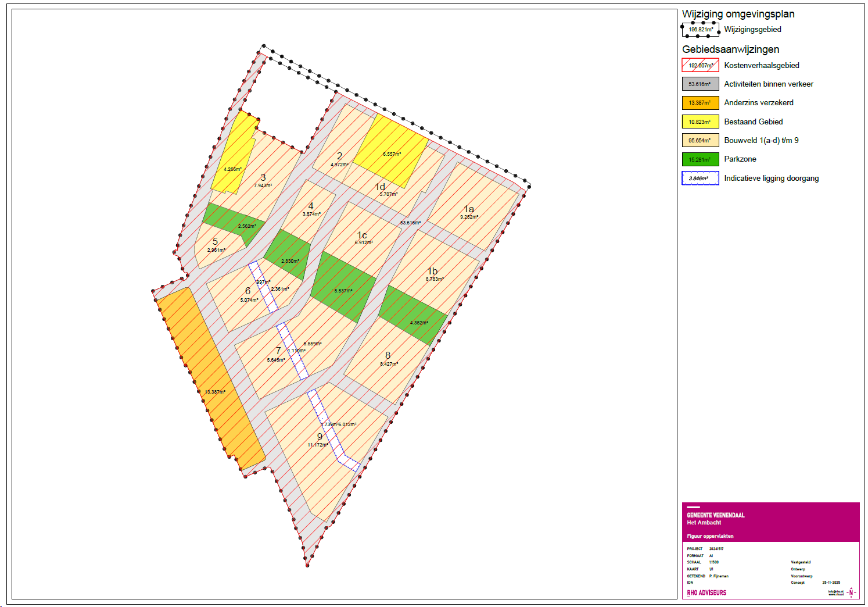Click the green Parkzone legend swatch
868x607 pixels.
pyautogui.click(x=700, y=159)
